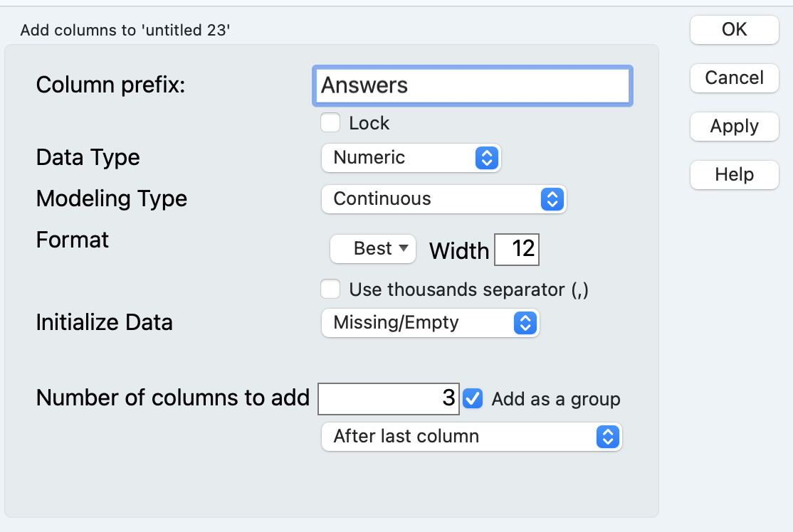This screenshot has width=793, height=532.
Task: Click the Data Type dropdown arrows icon
Action: pos(485,158)
